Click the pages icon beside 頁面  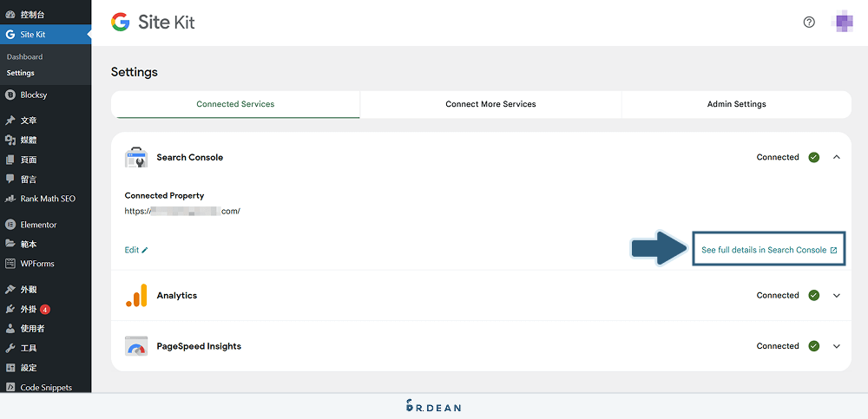click(10, 160)
